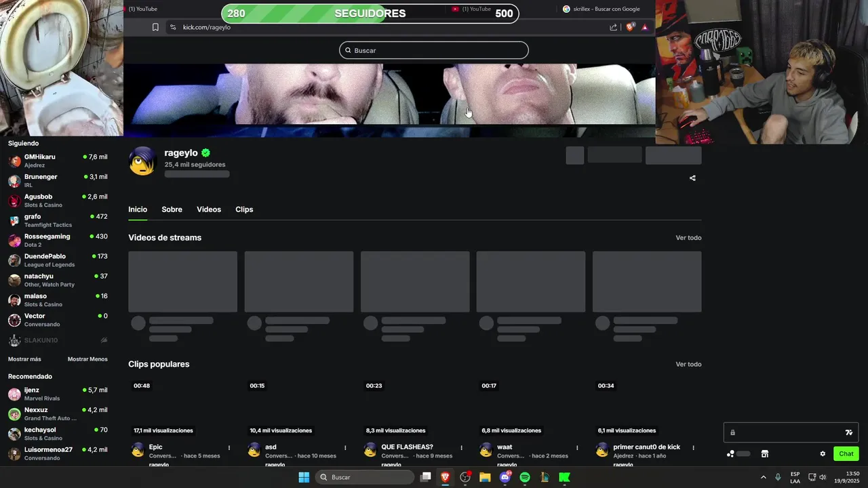
Task: Expand hidden system tray icons chevron
Action: [763, 477]
